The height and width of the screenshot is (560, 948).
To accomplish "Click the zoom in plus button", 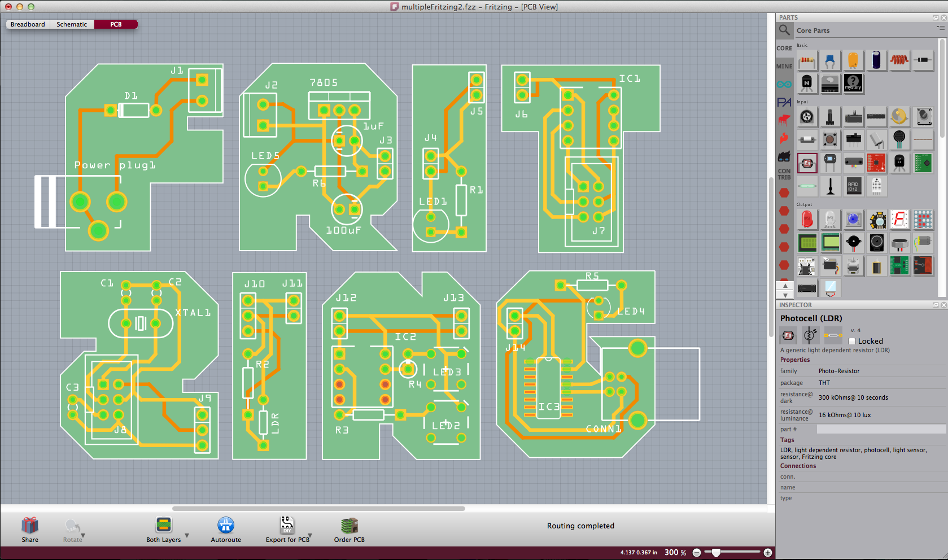I will tap(768, 553).
